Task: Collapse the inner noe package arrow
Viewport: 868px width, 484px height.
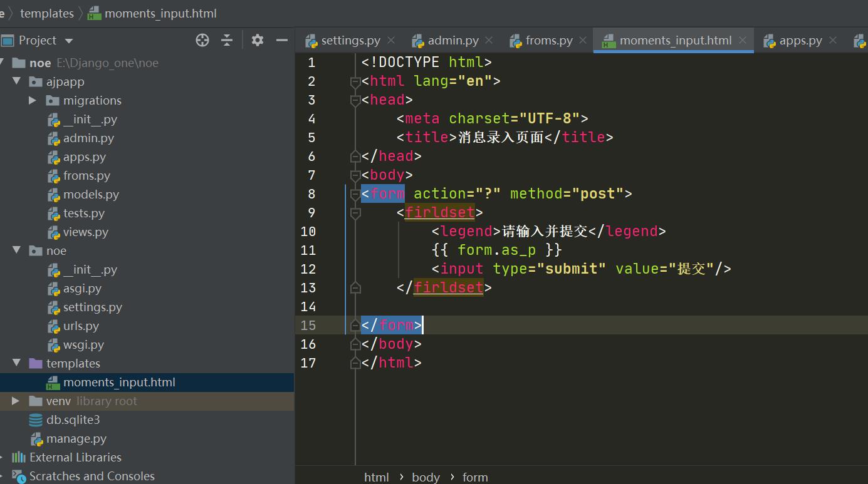Action: coord(16,250)
